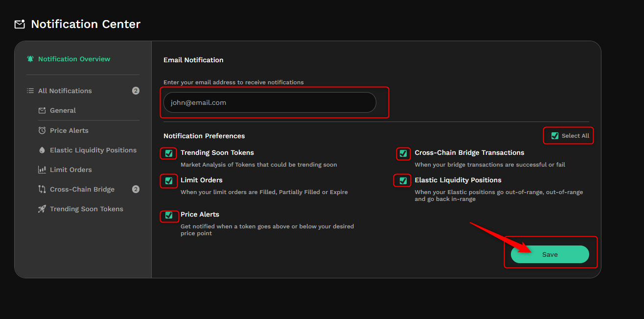Click the Price Alerts preference label
Viewport: 644px width, 319px height.
[200, 214]
